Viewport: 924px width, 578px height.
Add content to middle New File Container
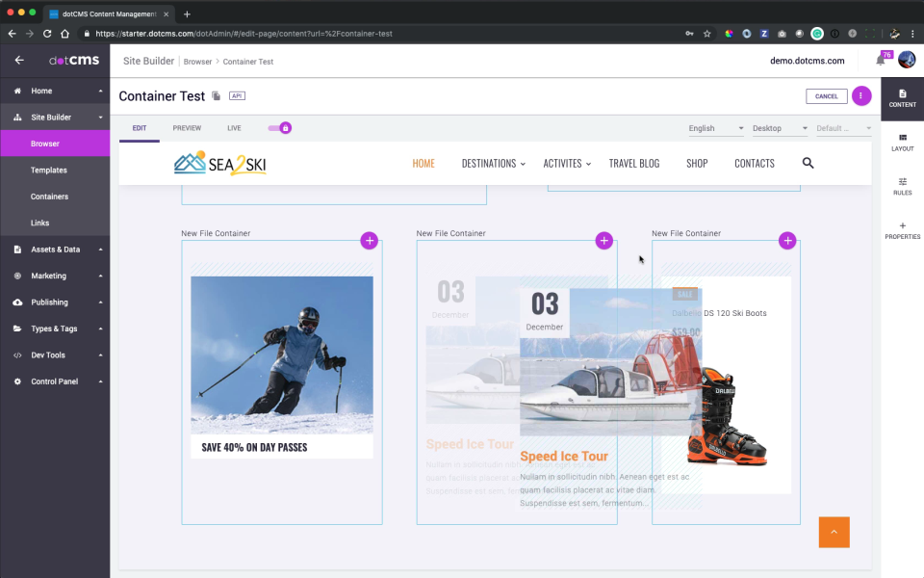point(603,241)
